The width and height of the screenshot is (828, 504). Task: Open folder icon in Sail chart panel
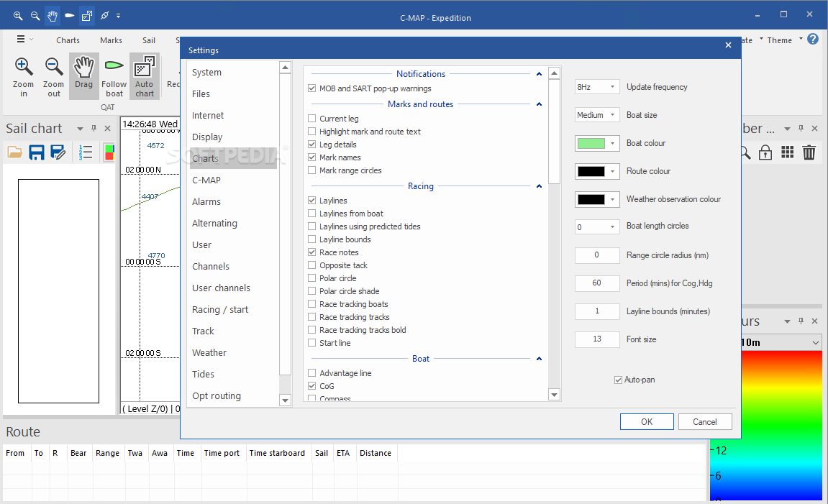[x=15, y=152]
